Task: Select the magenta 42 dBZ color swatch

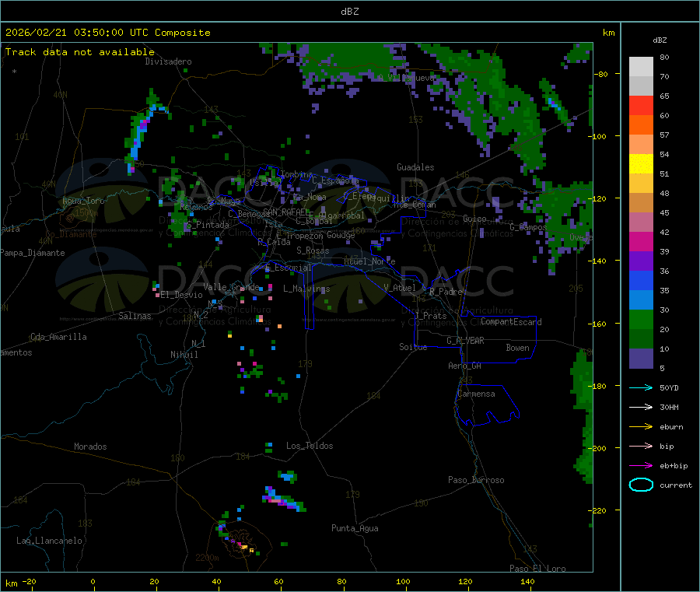Action: (x=641, y=241)
